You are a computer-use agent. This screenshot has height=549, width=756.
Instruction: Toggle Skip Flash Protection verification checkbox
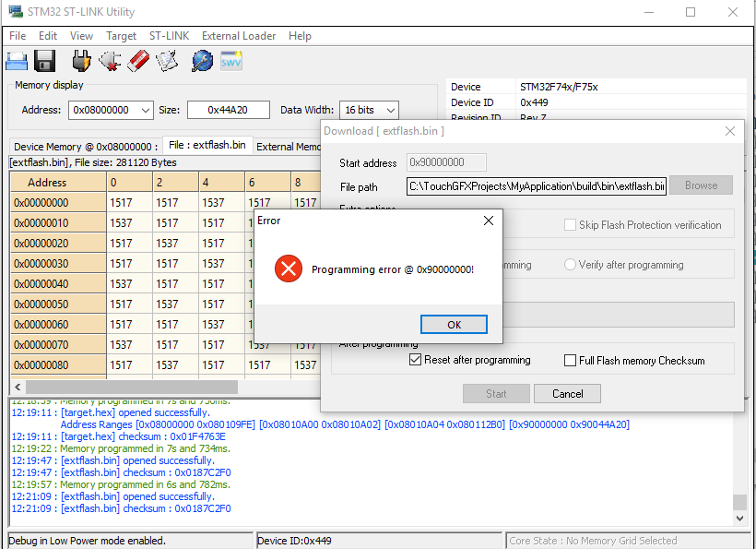[x=570, y=225]
